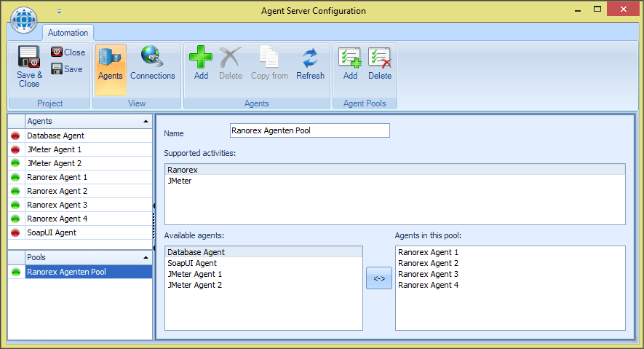Close the Agent Server Configuration window
The height and width of the screenshot is (349, 644).
pos(623,9)
